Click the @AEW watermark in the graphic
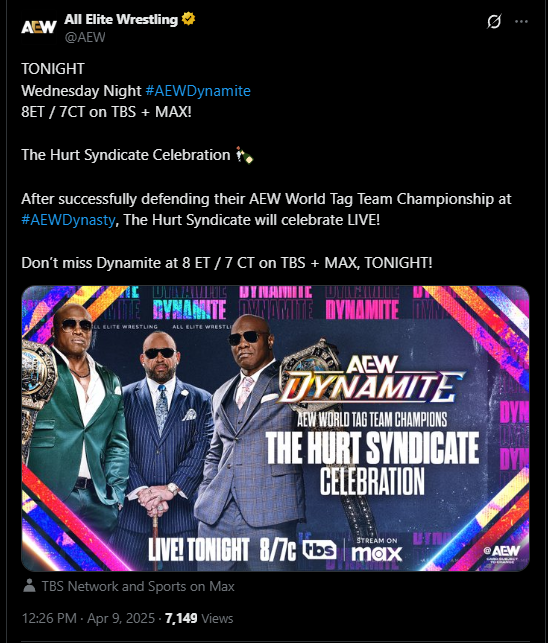548x643 pixels. (x=501, y=551)
